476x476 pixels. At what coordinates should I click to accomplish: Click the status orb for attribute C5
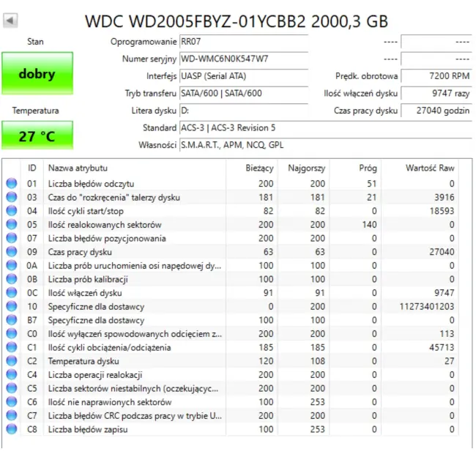click(x=12, y=388)
